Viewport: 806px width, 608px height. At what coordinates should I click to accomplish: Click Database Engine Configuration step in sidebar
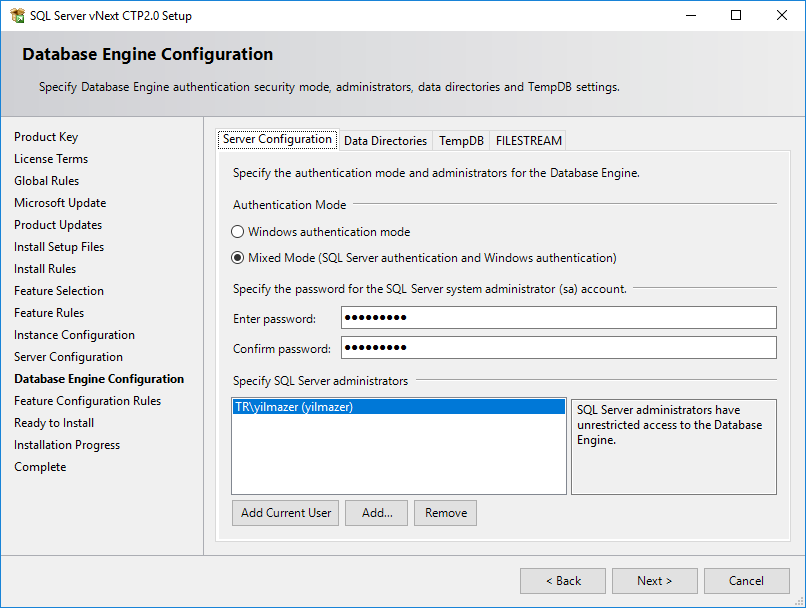point(99,379)
